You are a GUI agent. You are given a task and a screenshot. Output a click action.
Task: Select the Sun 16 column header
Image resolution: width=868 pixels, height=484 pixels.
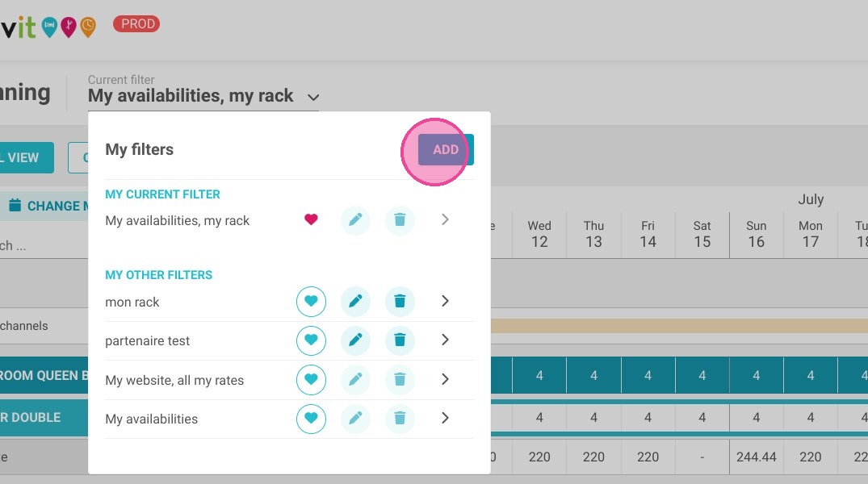[757, 234]
